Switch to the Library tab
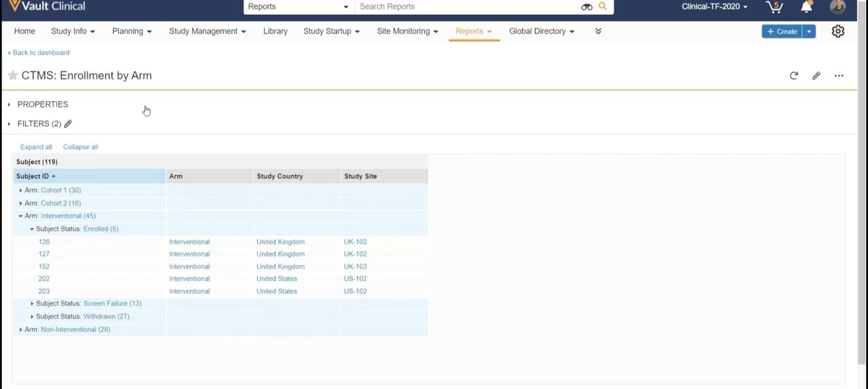 (x=275, y=31)
